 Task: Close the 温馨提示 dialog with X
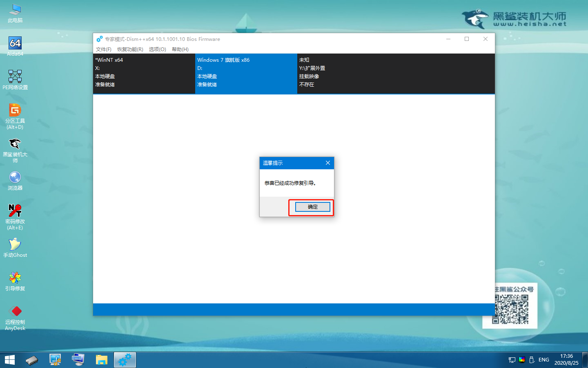327,163
